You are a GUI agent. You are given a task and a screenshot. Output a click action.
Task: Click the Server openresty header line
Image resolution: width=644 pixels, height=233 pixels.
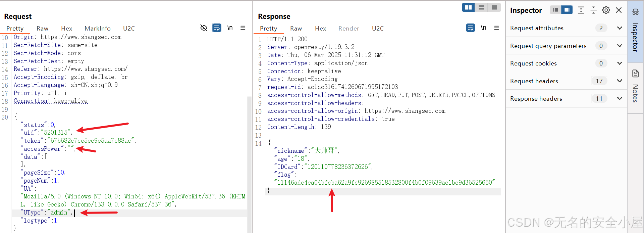[x=311, y=47]
